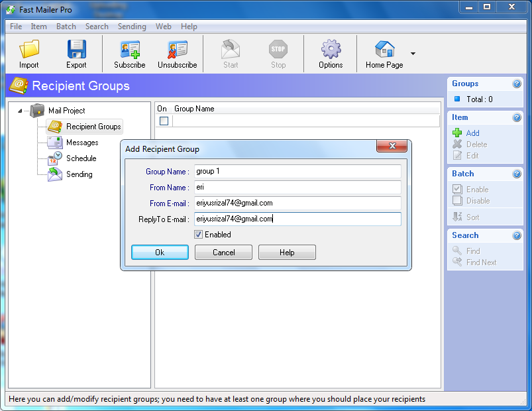Click the Delete X icon
This screenshot has width=532, height=411.
click(x=457, y=144)
